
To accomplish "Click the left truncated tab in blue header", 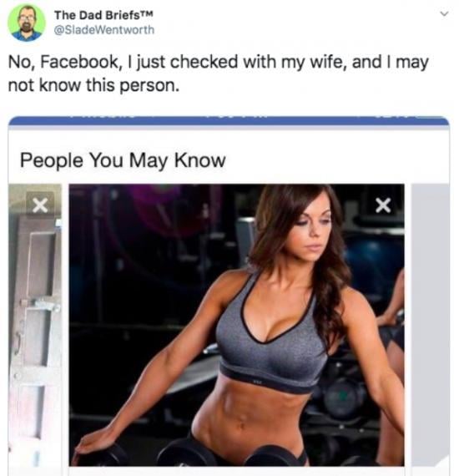I will coord(102,117).
